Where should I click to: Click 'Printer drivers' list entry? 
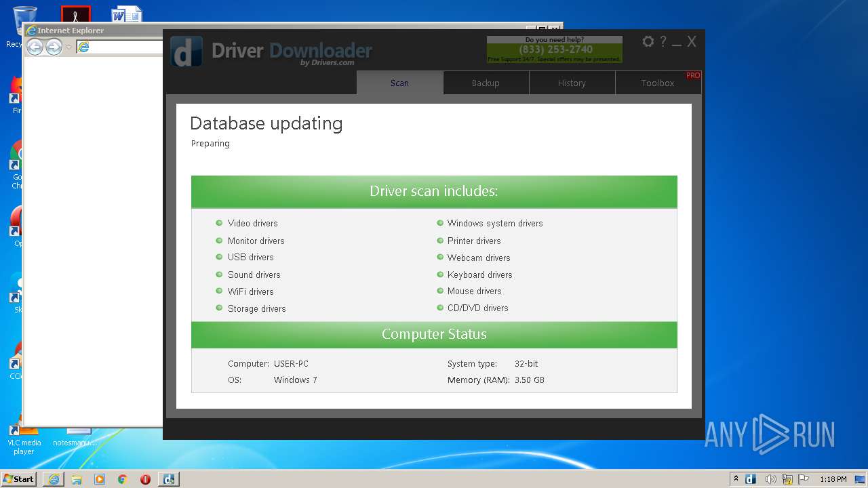click(474, 241)
